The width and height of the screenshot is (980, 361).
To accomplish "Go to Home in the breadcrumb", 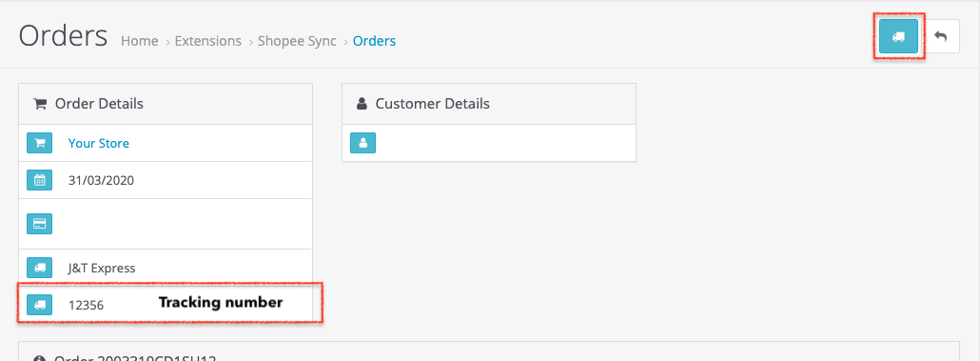I will (x=139, y=41).
